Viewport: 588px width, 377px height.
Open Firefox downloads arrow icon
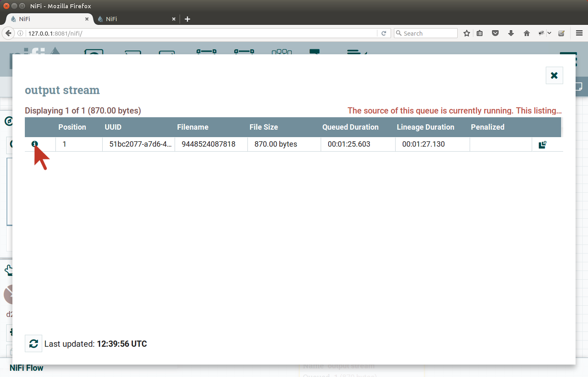click(x=511, y=33)
